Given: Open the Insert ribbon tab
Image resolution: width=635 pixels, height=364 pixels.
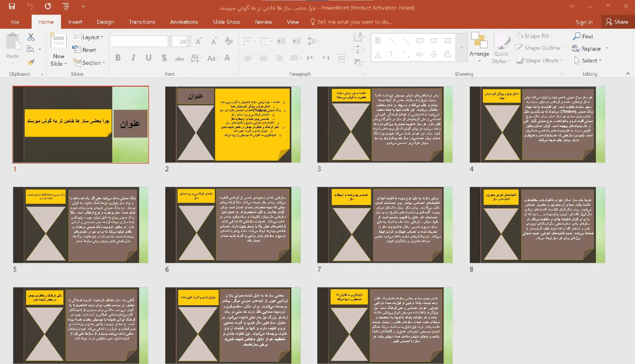Looking at the screenshot, I should [75, 22].
